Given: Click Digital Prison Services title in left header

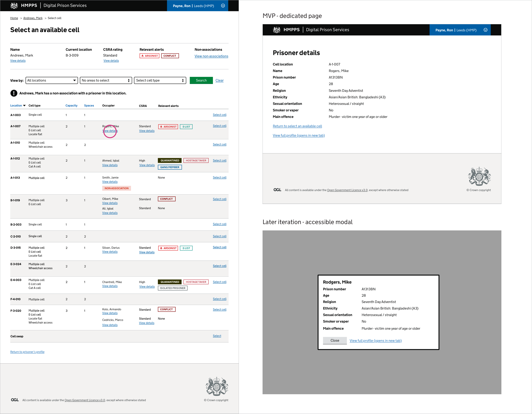Looking at the screenshot, I should pos(65,5).
